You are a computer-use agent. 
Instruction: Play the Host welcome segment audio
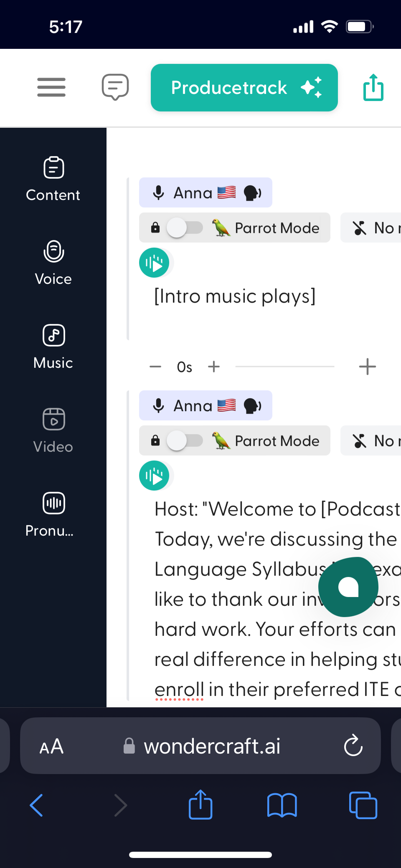coord(154,476)
